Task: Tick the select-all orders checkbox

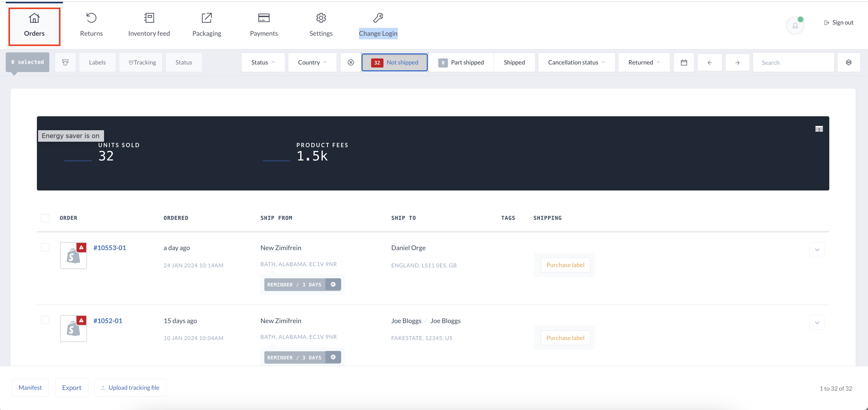Action: point(45,218)
